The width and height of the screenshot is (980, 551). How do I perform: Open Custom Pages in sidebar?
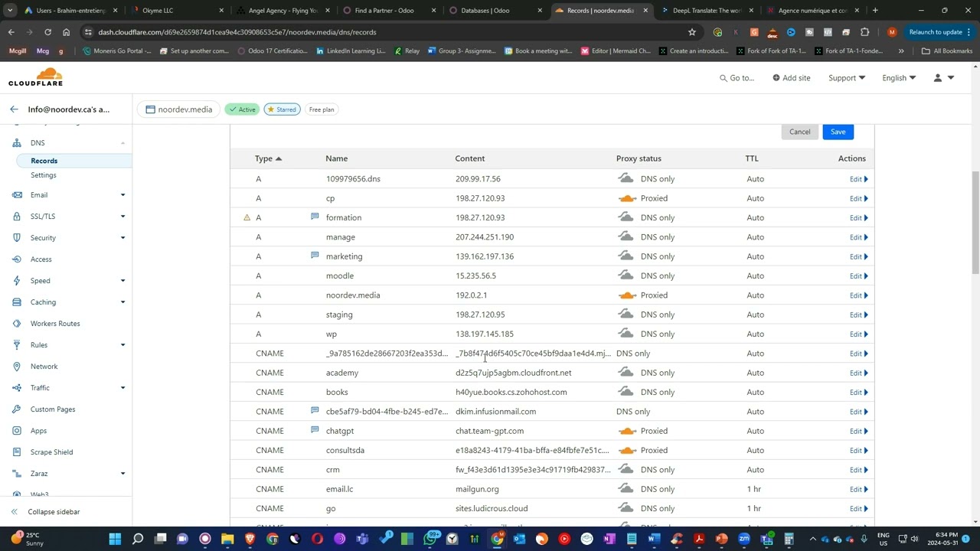pyautogui.click(x=53, y=409)
